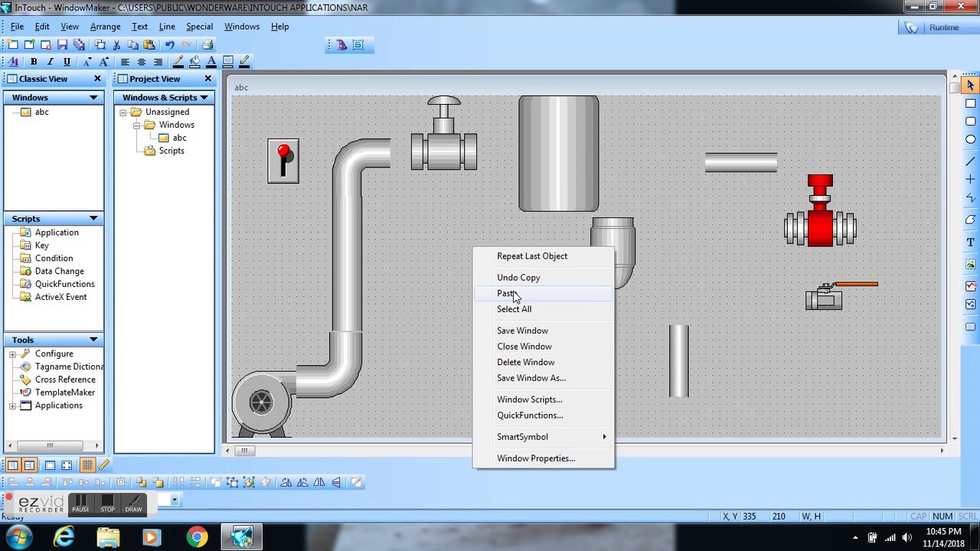Open the Scripts panel dropdown
The height and width of the screenshot is (551, 980).
[x=93, y=219]
